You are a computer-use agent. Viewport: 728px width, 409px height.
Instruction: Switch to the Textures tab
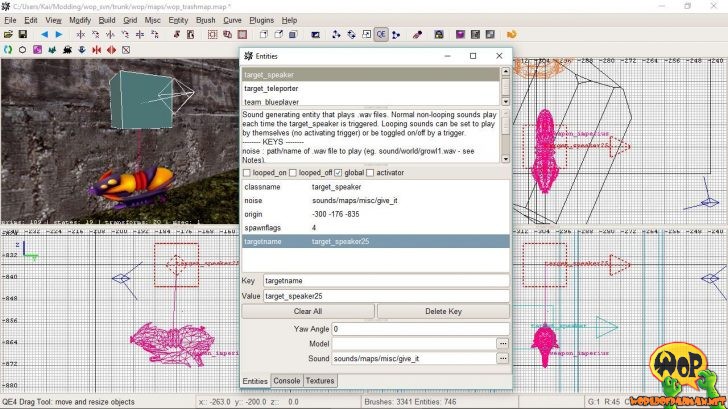coord(320,380)
